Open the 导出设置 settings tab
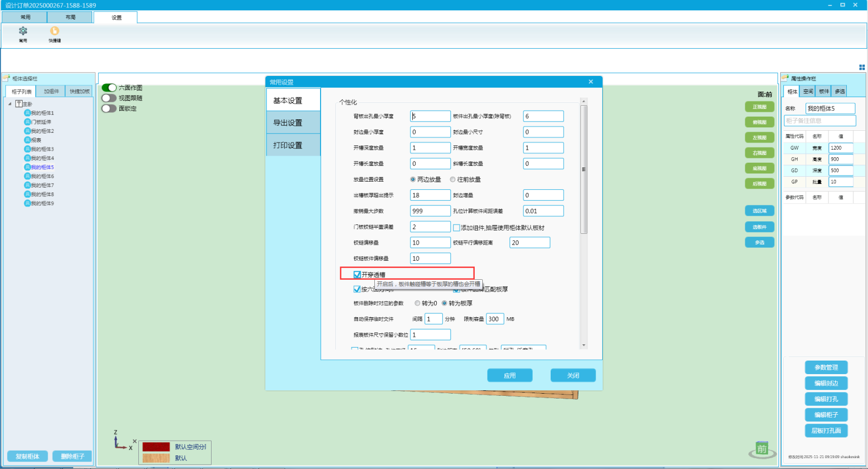 293,123
